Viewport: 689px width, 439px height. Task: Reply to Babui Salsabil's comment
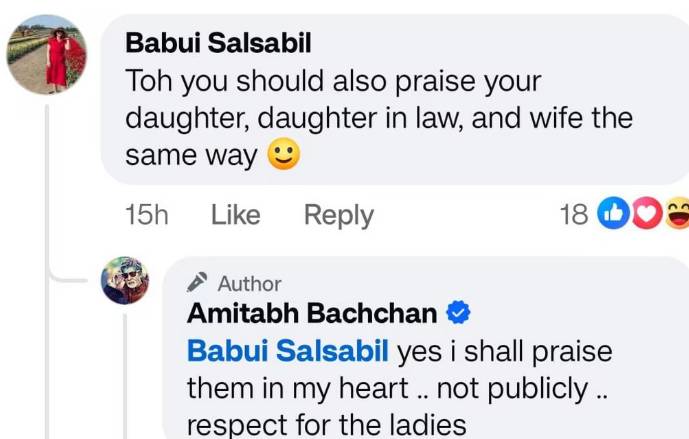(338, 215)
